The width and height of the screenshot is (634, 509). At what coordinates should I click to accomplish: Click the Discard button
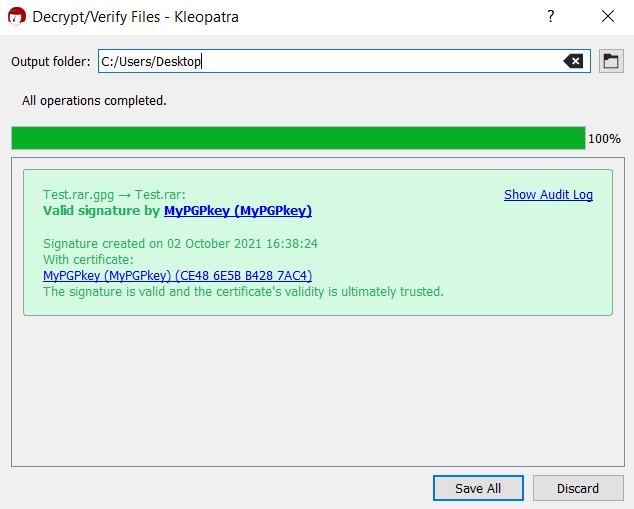click(x=578, y=488)
